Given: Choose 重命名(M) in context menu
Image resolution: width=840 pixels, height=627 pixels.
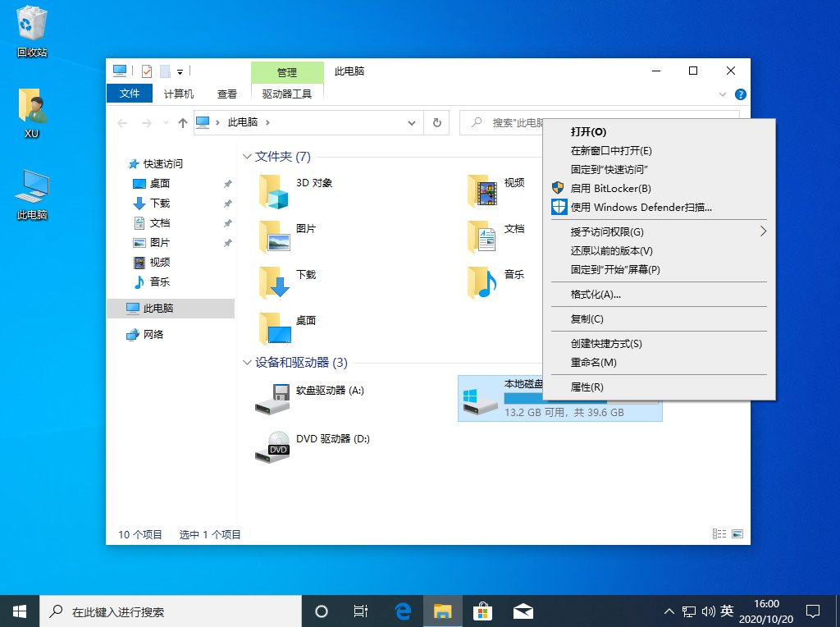Looking at the screenshot, I should (659, 362).
